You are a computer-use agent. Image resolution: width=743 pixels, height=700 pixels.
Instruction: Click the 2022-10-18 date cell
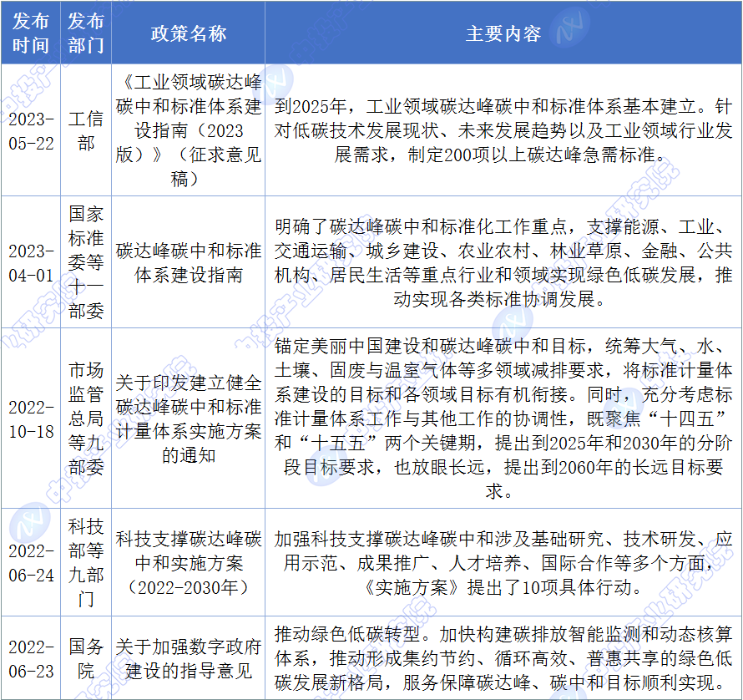coord(31,418)
